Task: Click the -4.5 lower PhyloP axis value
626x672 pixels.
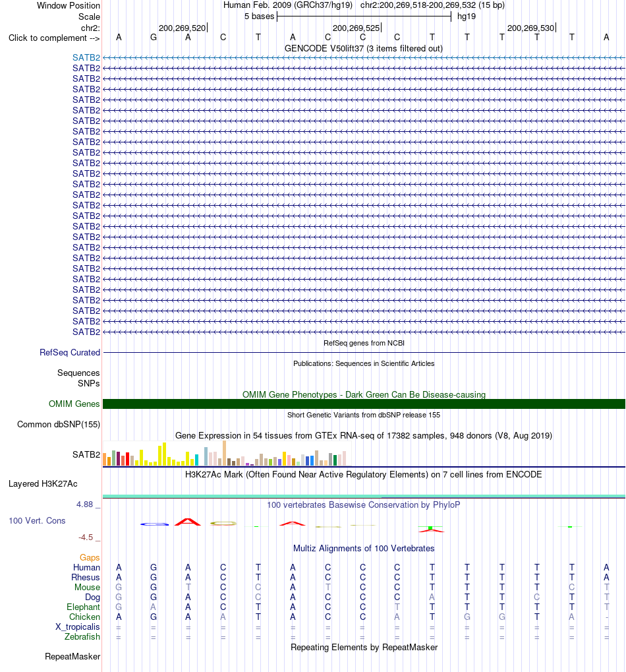Action: pyautogui.click(x=86, y=537)
